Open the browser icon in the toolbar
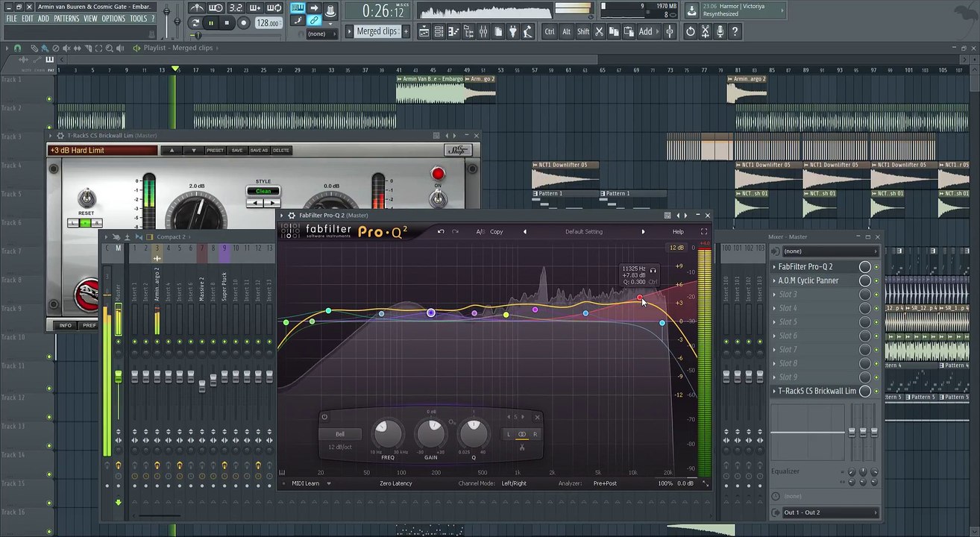The height and width of the screenshot is (537, 980). pyautogui.click(x=468, y=31)
